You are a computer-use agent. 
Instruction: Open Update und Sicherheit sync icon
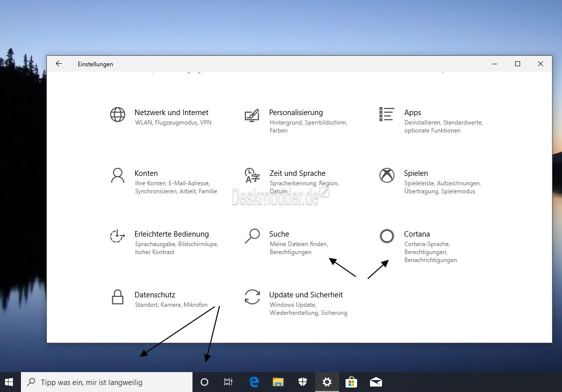point(252,297)
